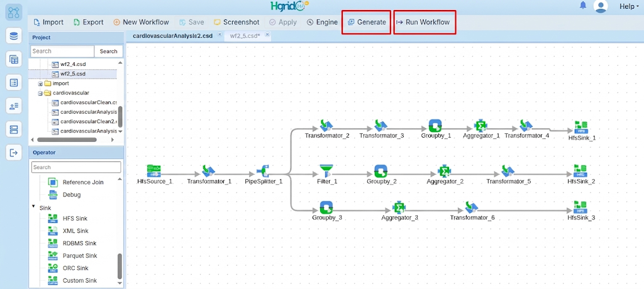Collapse the Sink operator group
Viewport: 644px width, 289px height.
tap(34, 207)
